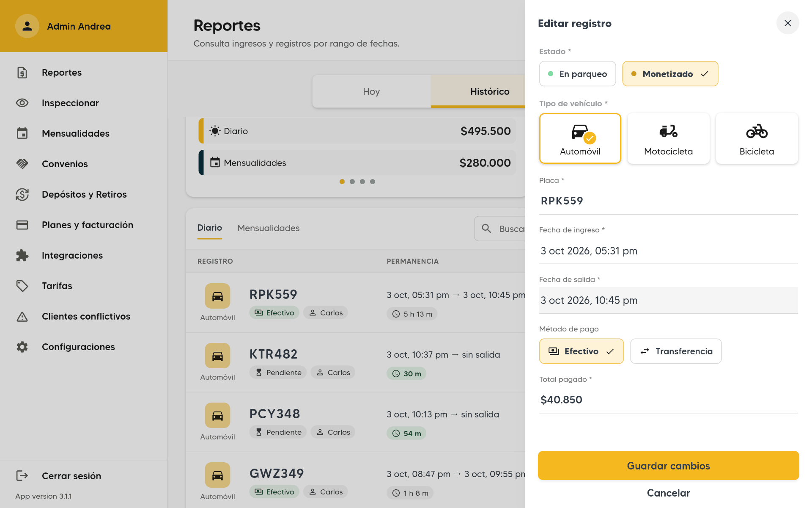Click the car icon for KTR482
Image resolution: width=812 pixels, height=508 pixels.
(x=217, y=356)
